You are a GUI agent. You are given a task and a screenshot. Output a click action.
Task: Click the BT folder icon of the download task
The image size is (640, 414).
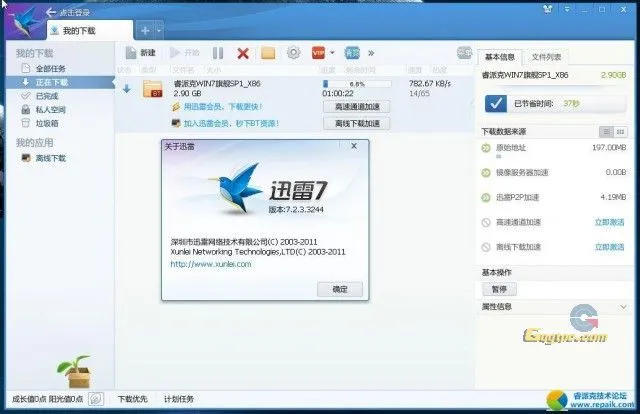[153, 89]
